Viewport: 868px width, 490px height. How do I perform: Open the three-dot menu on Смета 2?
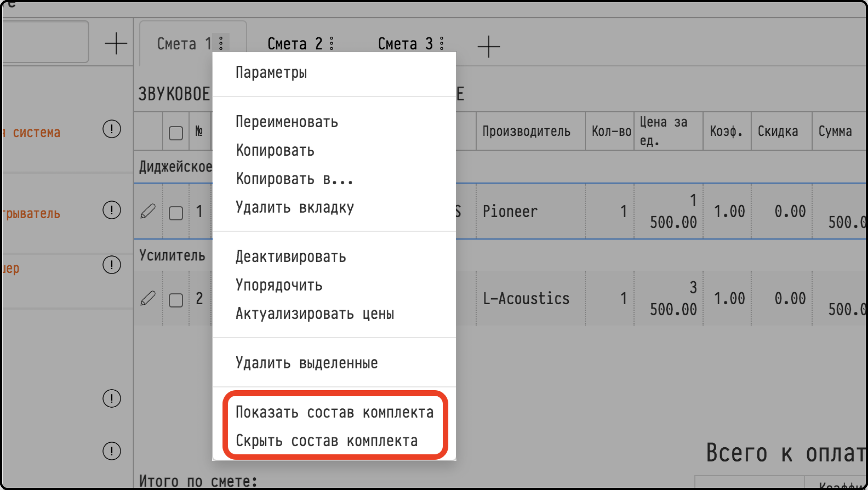click(332, 44)
